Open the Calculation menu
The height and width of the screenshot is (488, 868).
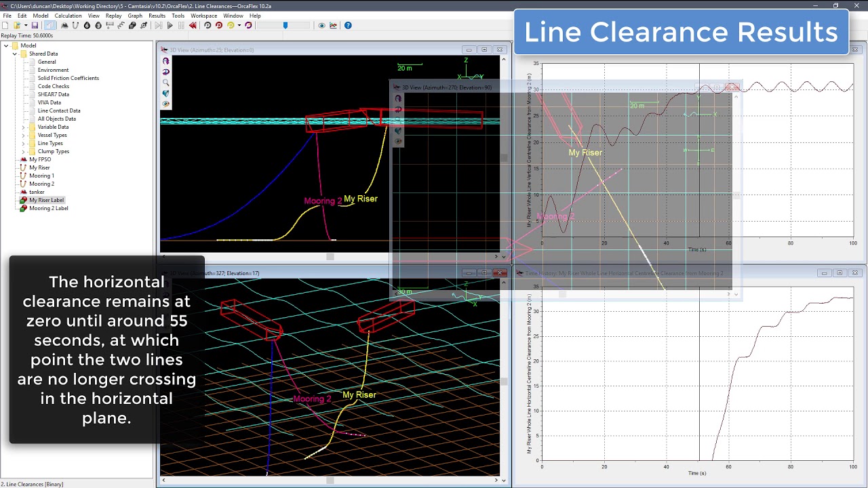pos(68,16)
